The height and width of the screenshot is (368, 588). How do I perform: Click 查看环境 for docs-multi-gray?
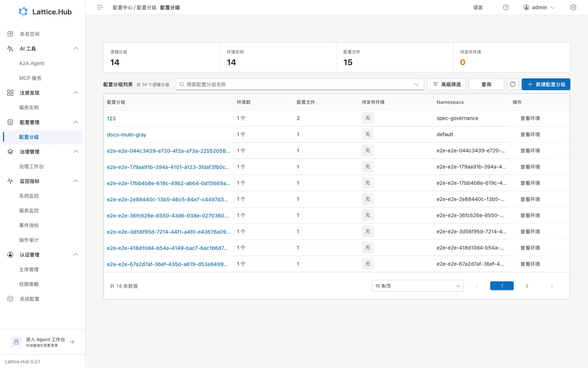(x=530, y=134)
